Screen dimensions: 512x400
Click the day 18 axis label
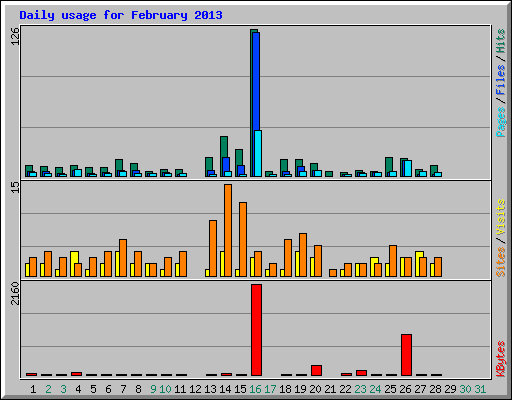(285, 389)
